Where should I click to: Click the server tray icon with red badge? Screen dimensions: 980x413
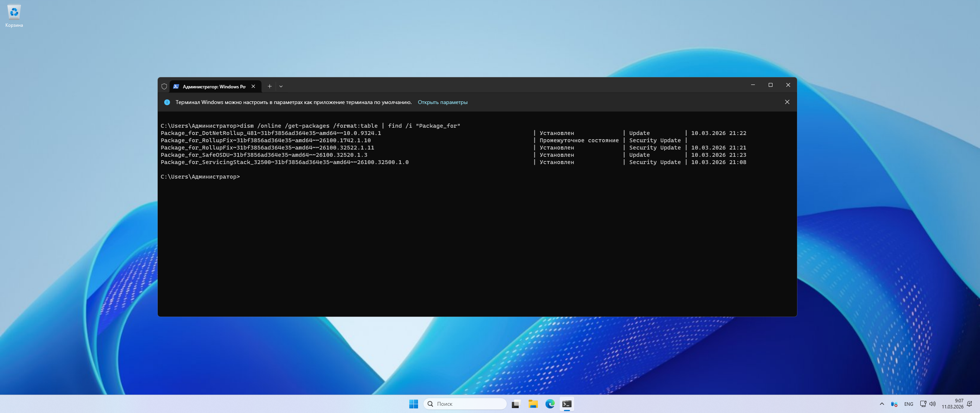coord(894,404)
